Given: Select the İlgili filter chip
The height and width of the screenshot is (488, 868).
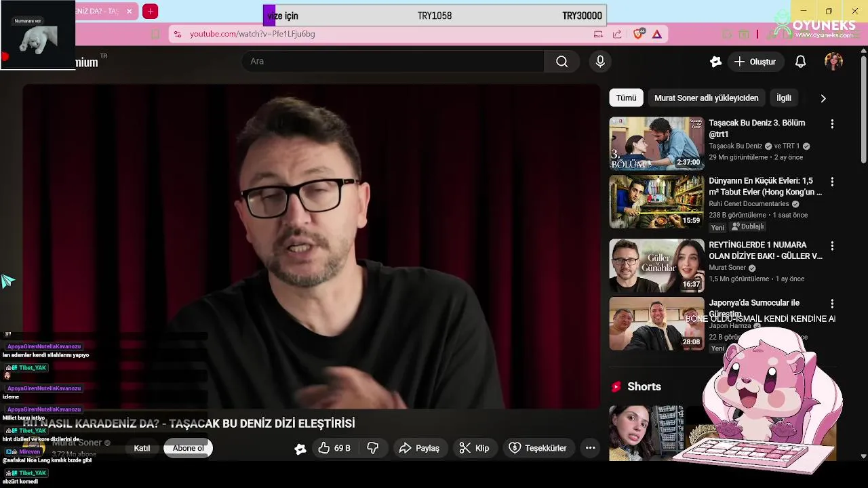Looking at the screenshot, I should coord(784,98).
